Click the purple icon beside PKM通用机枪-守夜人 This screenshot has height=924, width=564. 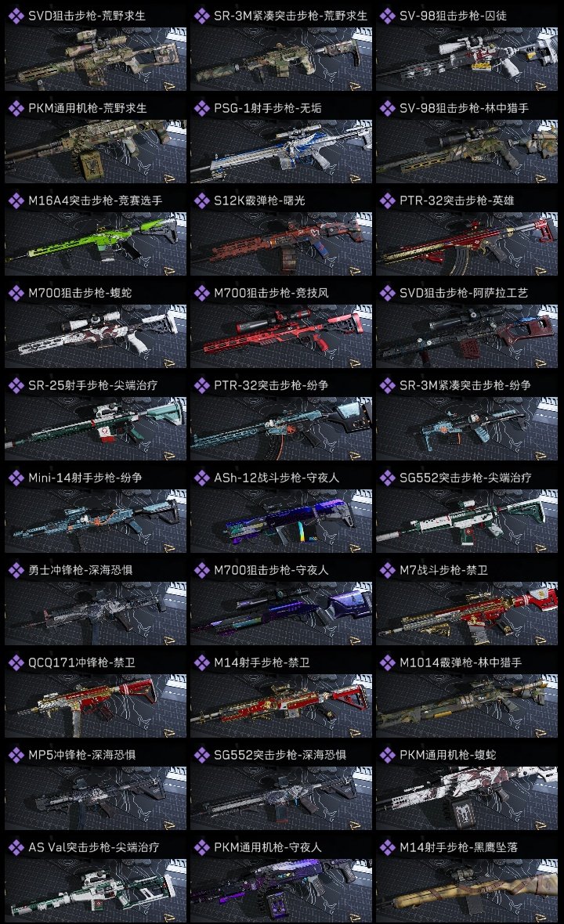[201, 846]
